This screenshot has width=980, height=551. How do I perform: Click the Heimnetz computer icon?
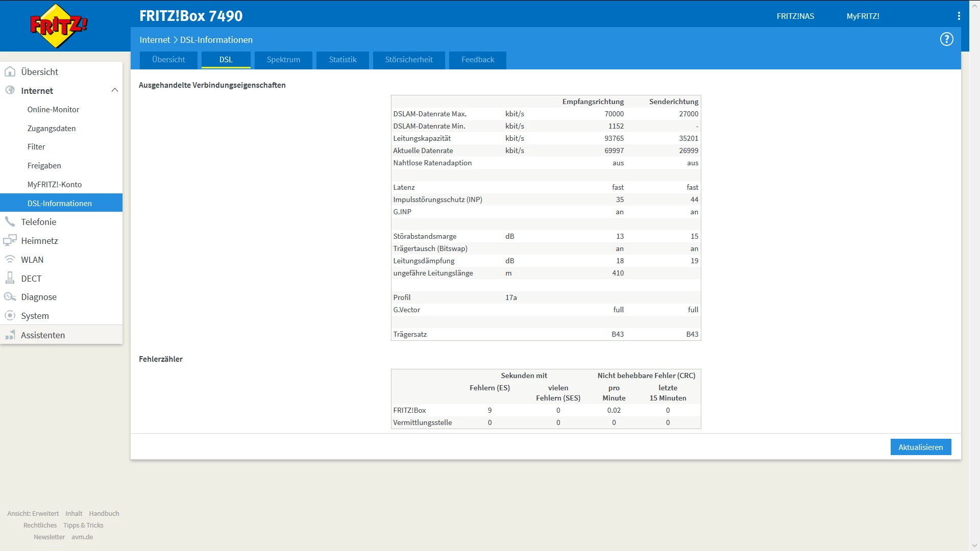pos(10,240)
